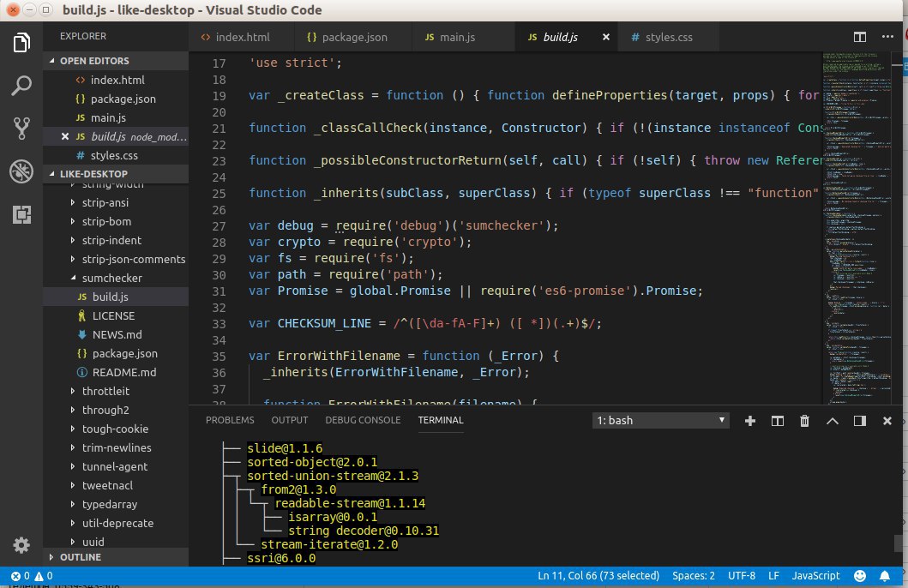Open the Debug view in activity bar
The height and width of the screenshot is (588, 908).
point(22,171)
